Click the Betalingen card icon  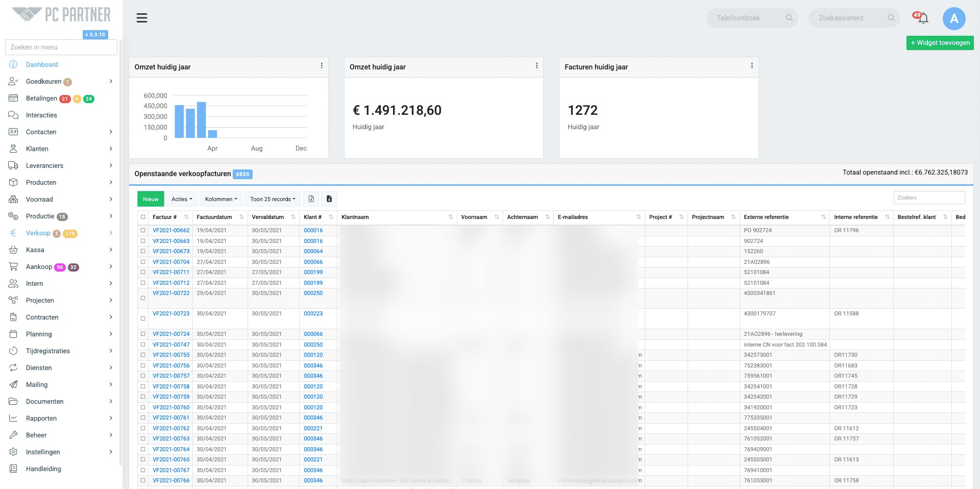14,98
